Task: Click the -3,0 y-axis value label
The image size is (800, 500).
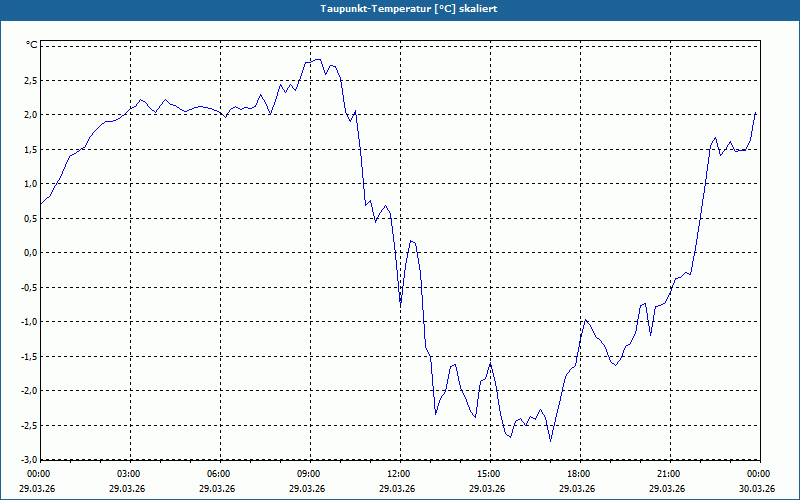Action: 29,459
